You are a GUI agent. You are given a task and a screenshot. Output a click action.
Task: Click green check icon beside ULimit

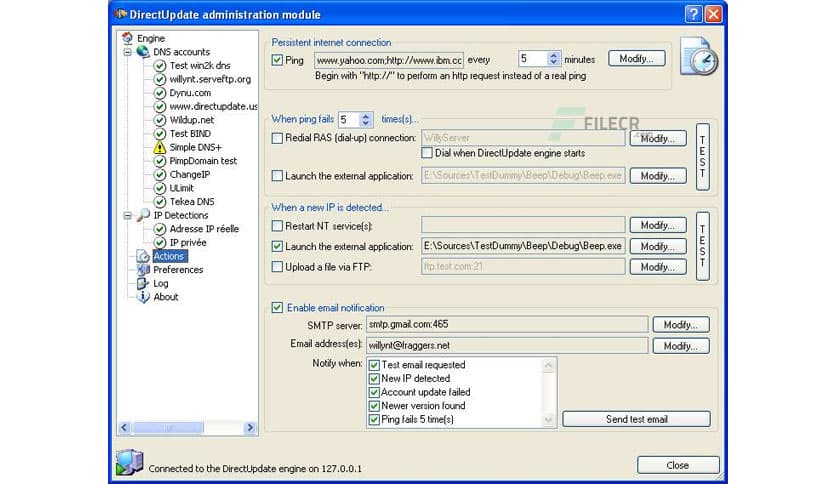click(x=159, y=188)
